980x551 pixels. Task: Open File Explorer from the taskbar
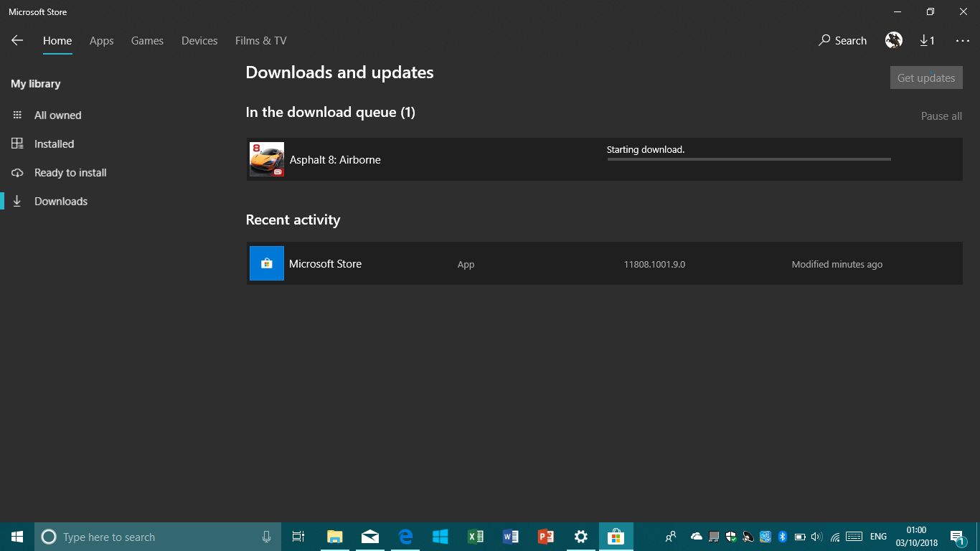pyautogui.click(x=335, y=537)
